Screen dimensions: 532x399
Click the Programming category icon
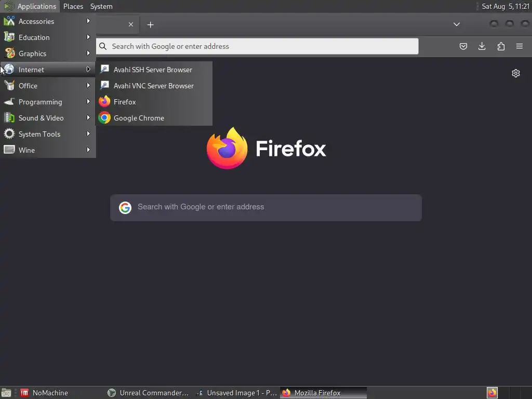9,101
